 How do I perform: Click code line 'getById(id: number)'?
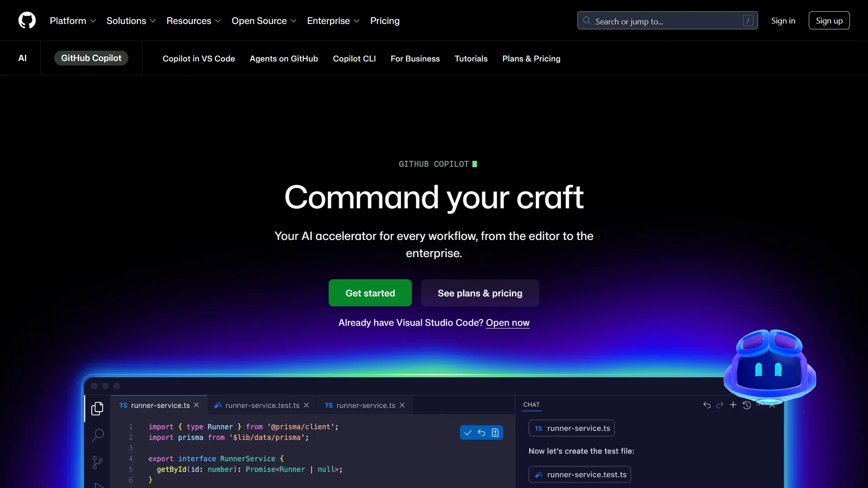250,469
